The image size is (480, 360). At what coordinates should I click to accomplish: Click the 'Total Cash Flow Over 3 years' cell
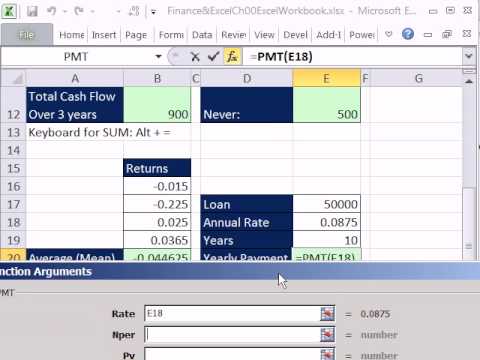[x=75, y=105]
